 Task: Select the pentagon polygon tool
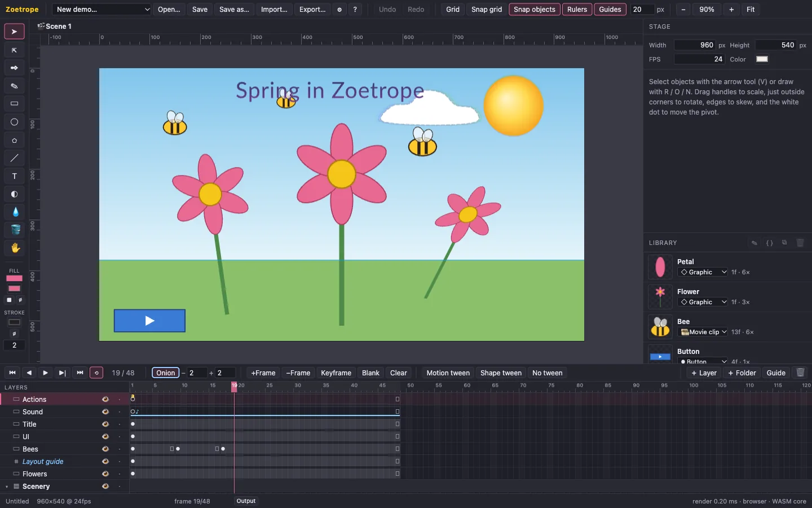(14, 140)
